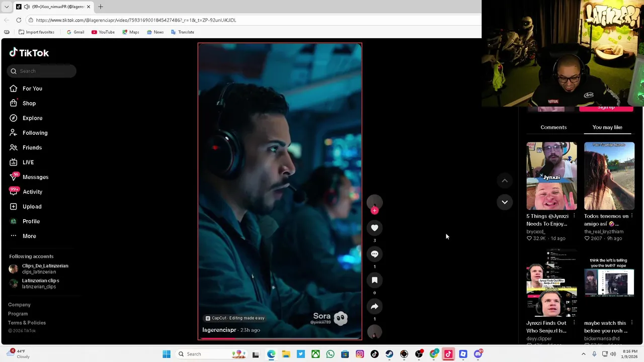The height and width of the screenshot is (362, 644).
Task: Mute the tab with the speaker icon
Action: coord(27,7)
